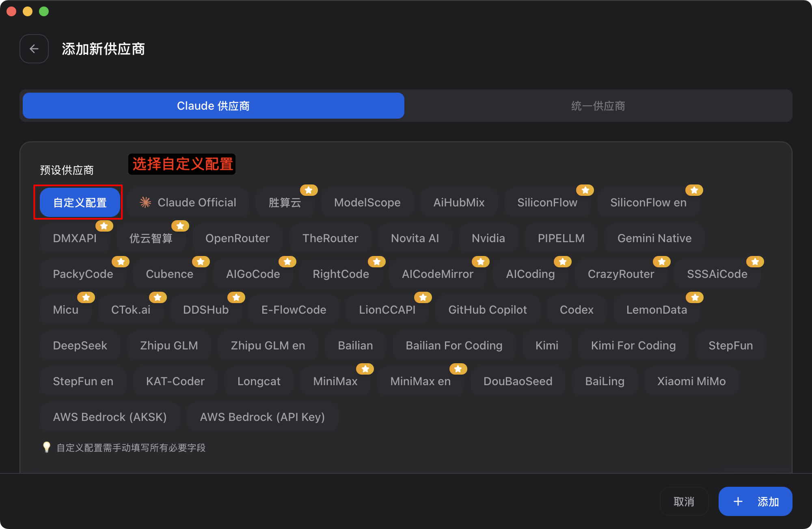Image resolution: width=812 pixels, height=529 pixels.
Task: Select the SiliconFlow en preset
Action: 648,202
